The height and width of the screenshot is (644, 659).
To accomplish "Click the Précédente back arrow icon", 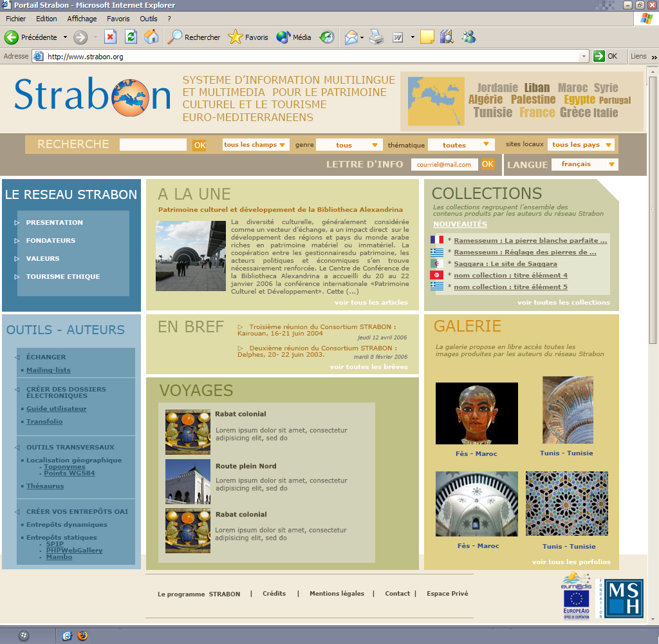I will point(12,37).
